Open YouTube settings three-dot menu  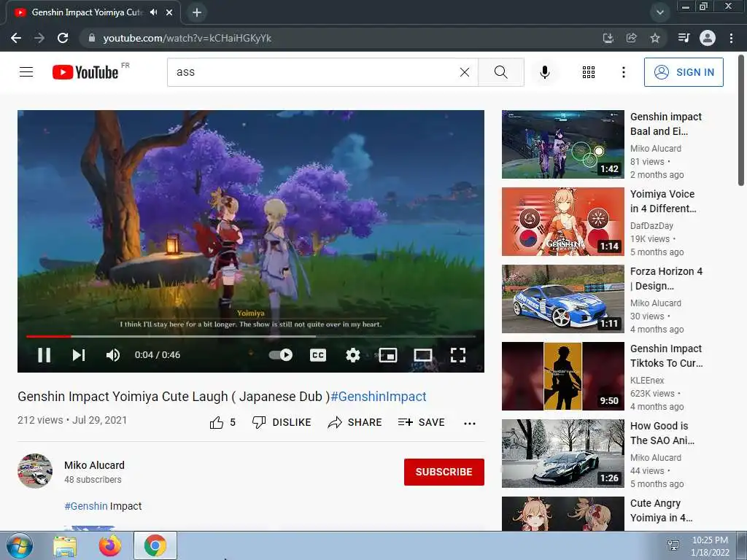[x=623, y=72]
